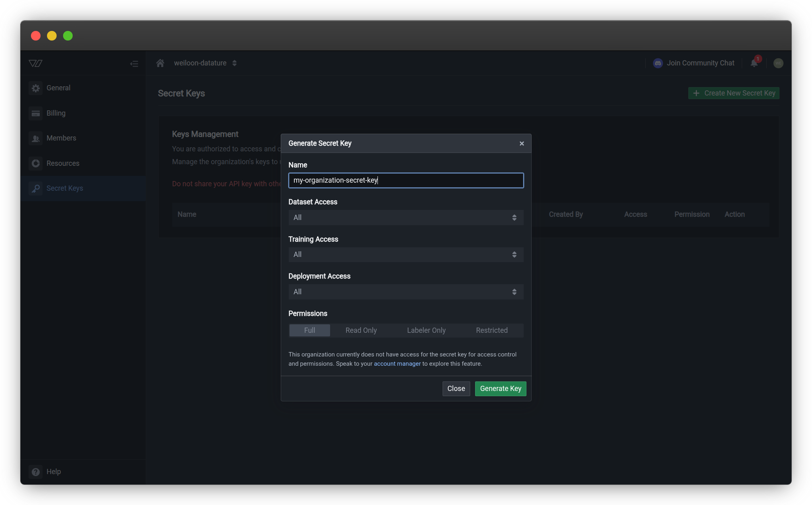This screenshot has height=505, width=812.
Task: Open notifications via the bell icon
Action: (x=754, y=63)
